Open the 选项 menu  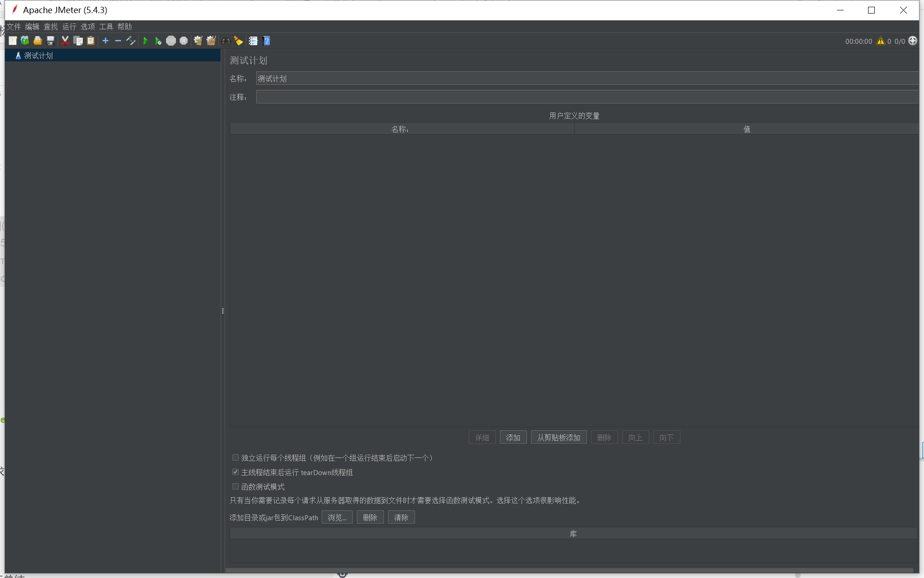[88, 27]
